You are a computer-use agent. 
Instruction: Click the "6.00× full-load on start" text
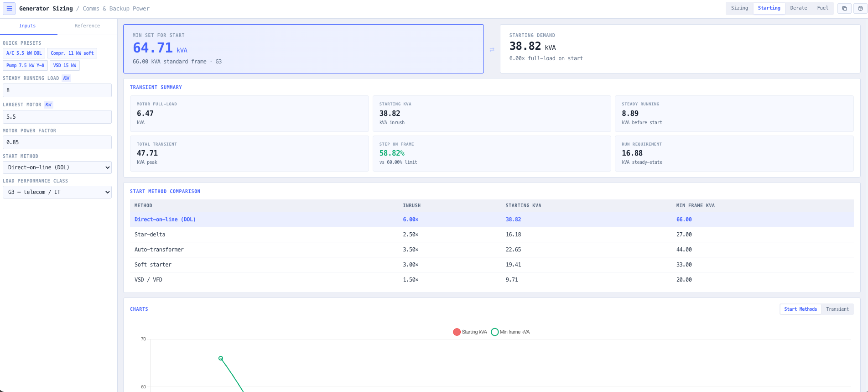click(546, 58)
